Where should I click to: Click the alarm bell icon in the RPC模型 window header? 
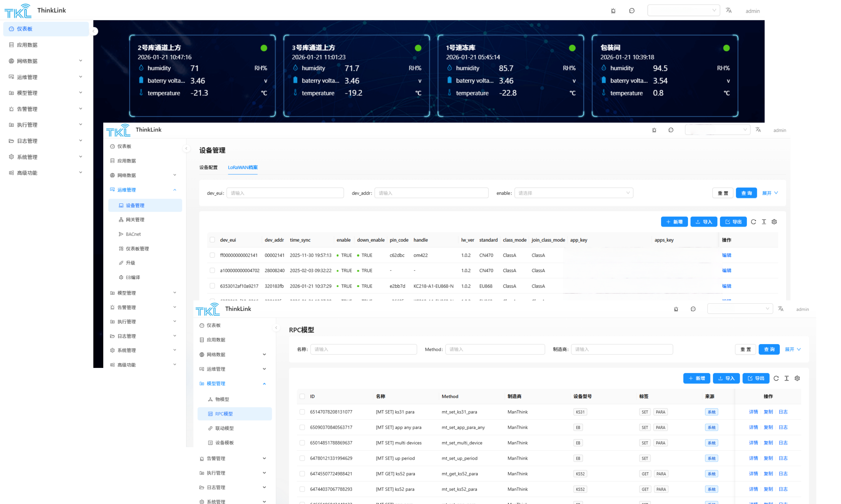pyautogui.click(x=676, y=309)
